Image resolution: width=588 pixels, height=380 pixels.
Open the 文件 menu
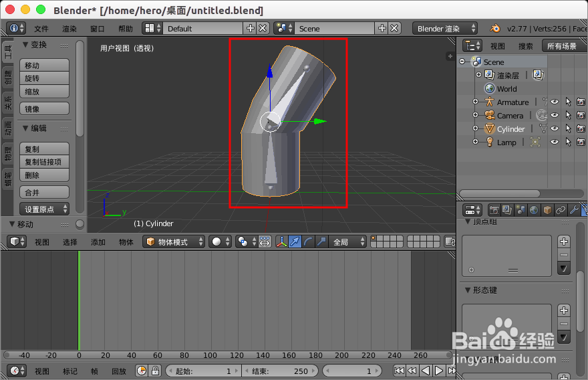click(x=41, y=29)
